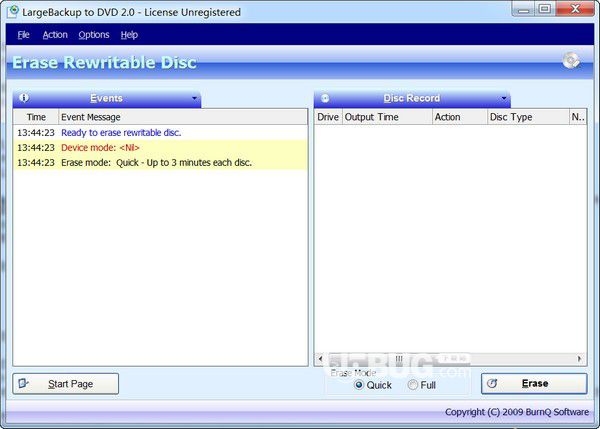The image size is (600, 429).
Task: Click the Action column header in Disc Record
Action: point(460,117)
